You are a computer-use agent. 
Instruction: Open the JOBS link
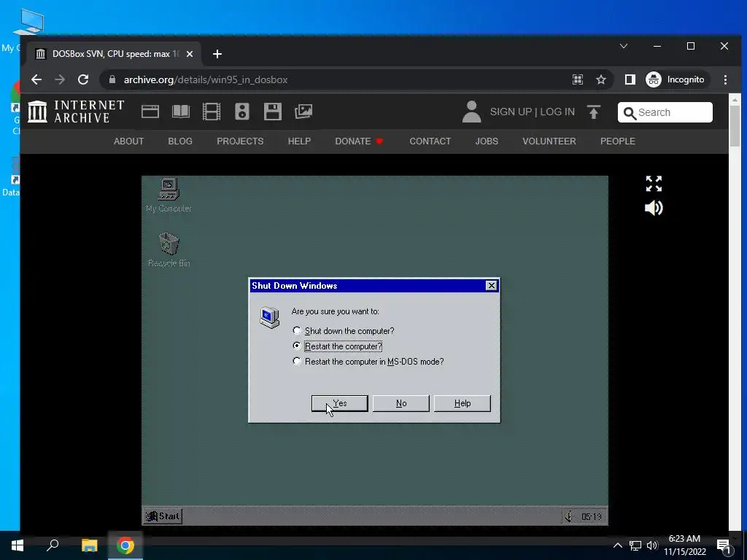(487, 141)
